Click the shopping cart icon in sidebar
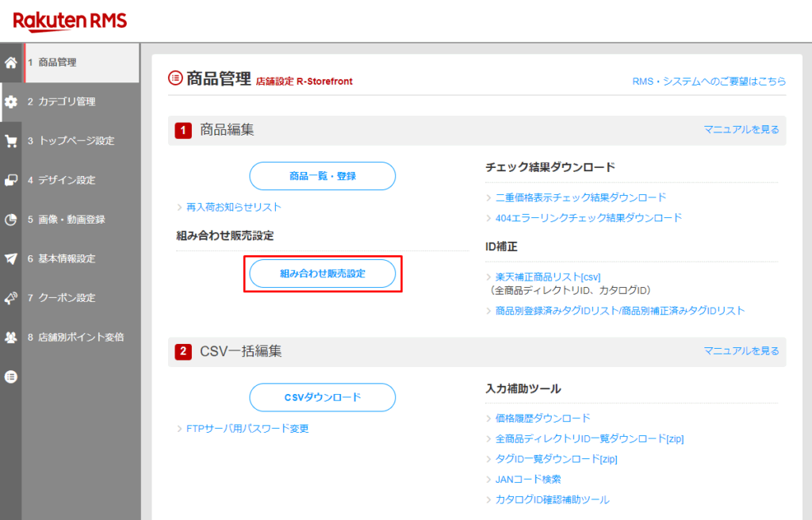The width and height of the screenshot is (812, 520). [x=11, y=141]
